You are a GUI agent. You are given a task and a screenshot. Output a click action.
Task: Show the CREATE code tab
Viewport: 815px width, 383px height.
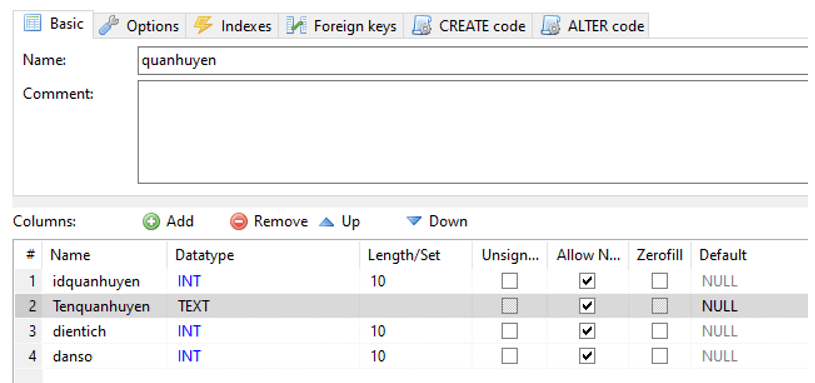[x=468, y=26]
